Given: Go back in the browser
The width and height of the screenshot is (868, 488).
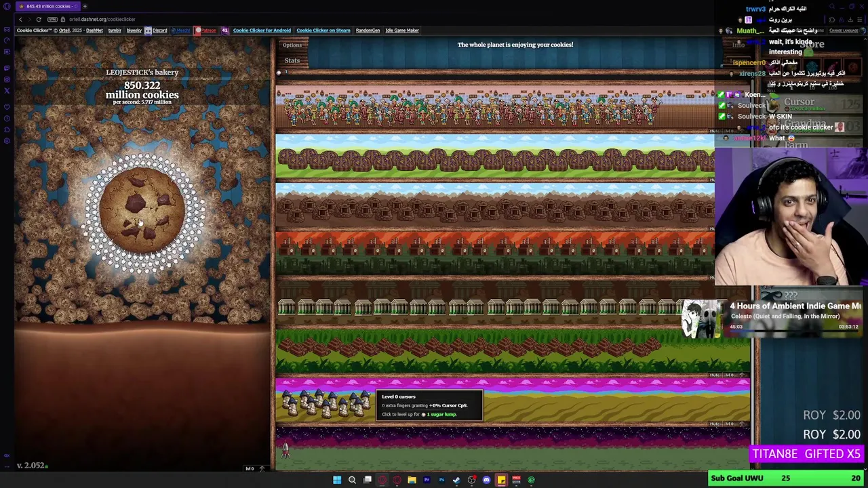Looking at the screenshot, I should [x=20, y=20].
